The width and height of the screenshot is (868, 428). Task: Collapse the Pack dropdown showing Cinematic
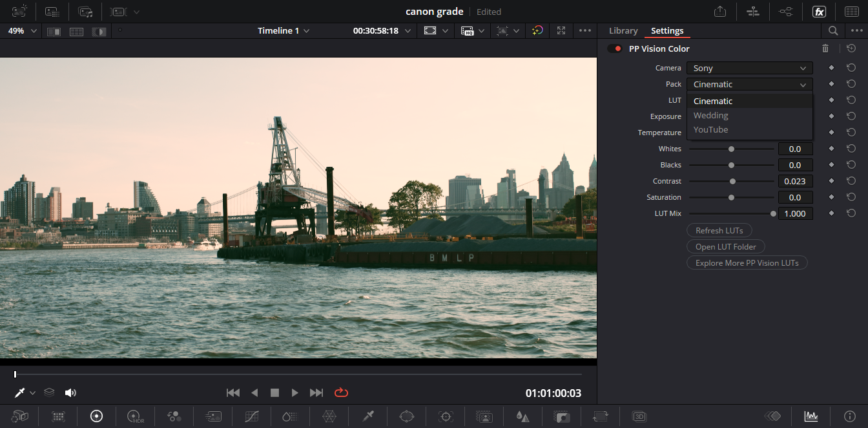click(x=749, y=84)
